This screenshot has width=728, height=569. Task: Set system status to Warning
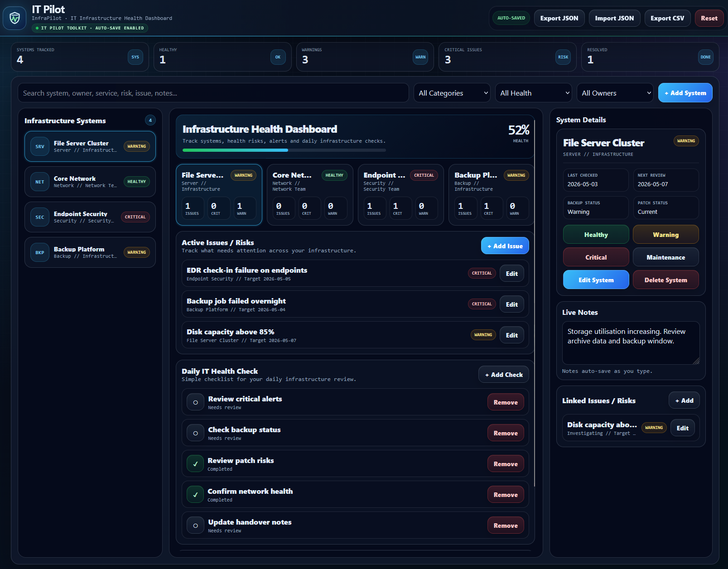click(665, 235)
